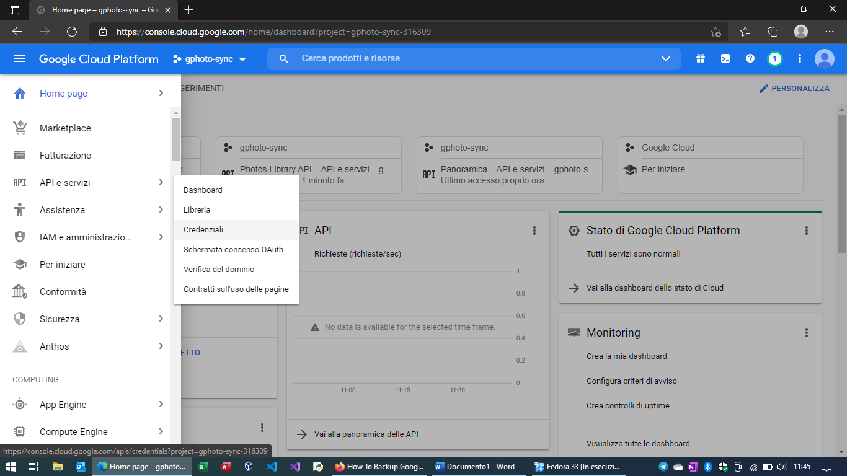Click the hamburger navigation menu icon
The image size is (868, 476).
point(20,59)
